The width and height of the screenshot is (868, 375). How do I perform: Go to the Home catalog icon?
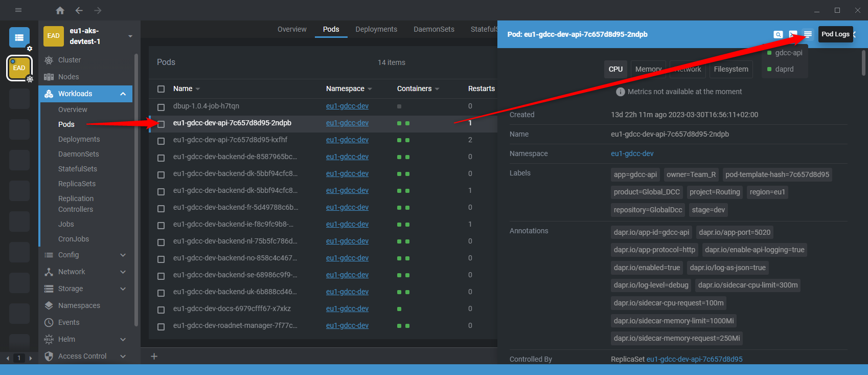pos(60,10)
